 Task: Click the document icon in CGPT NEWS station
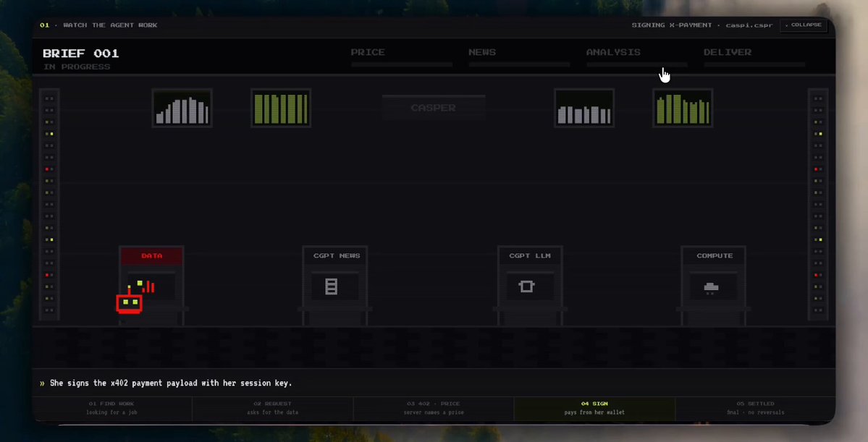[x=331, y=286]
